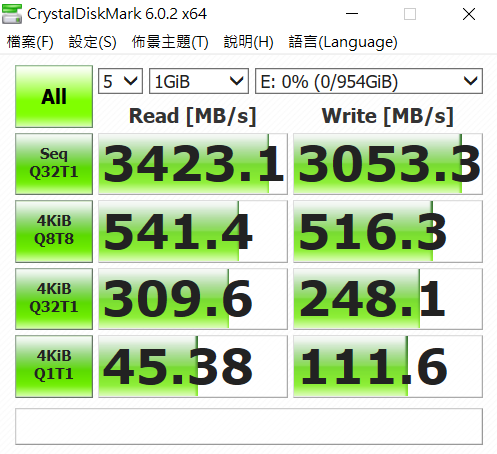
Task: Click the 4KiB Q8T8 read result 541.4
Action: click(193, 231)
